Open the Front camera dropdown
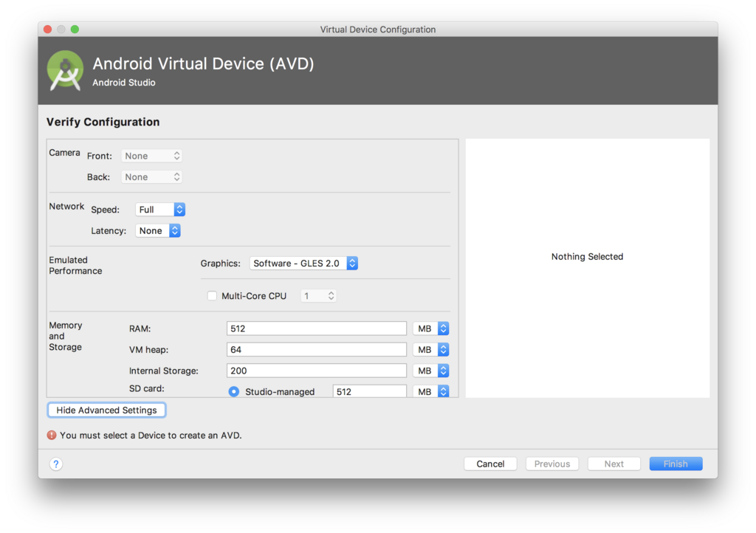 [x=151, y=156]
